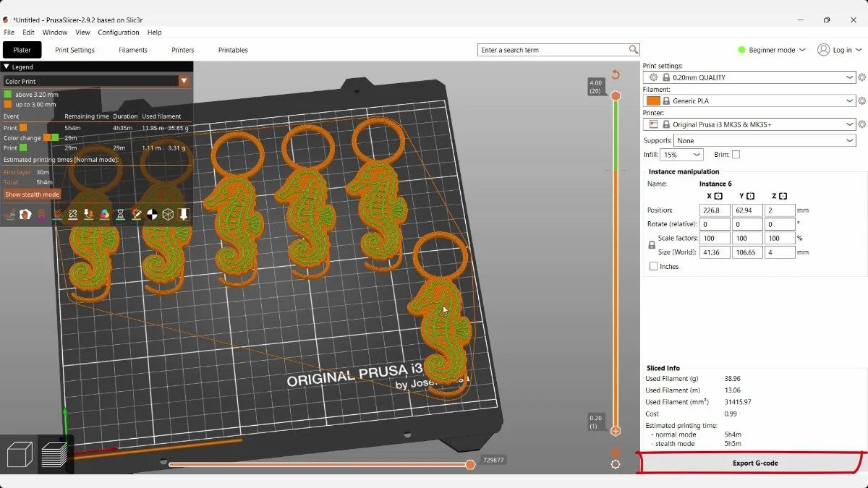Image resolution: width=868 pixels, height=488 pixels.
Task: Toggle Tool changes visibility icon
Action: 88,214
